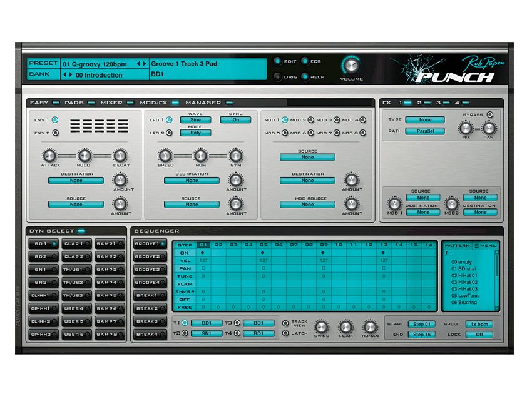This screenshot has width=532, height=399.
Task: Select the GROOVE3 pattern pad
Action: tap(150, 270)
